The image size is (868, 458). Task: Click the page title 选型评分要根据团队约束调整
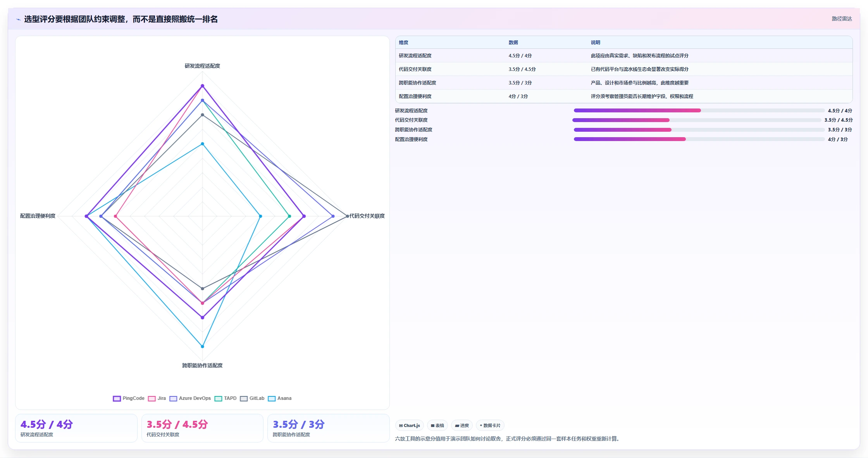click(121, 19)
